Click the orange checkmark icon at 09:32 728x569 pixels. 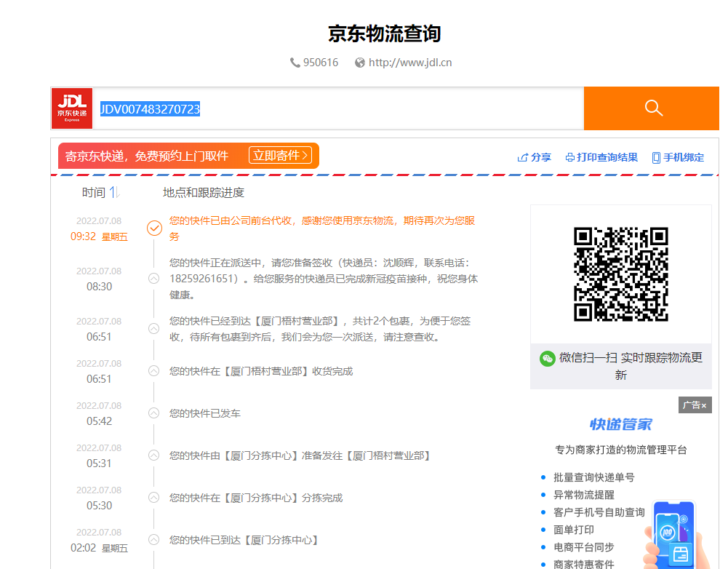click(155, 228)
